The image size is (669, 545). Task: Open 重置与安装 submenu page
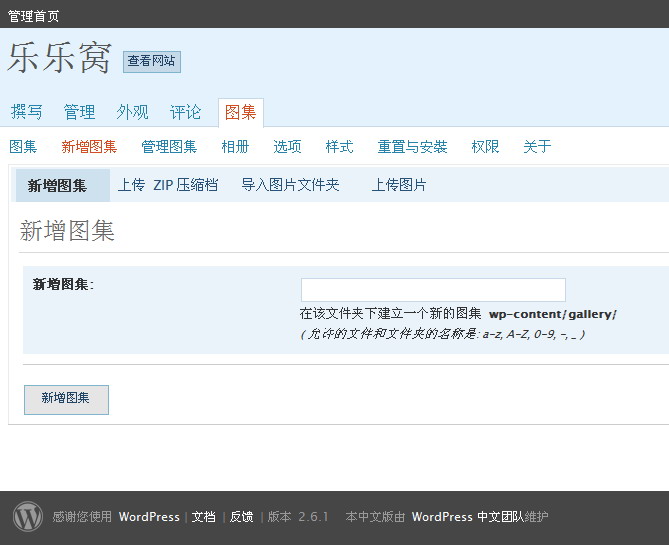(412, 147)
